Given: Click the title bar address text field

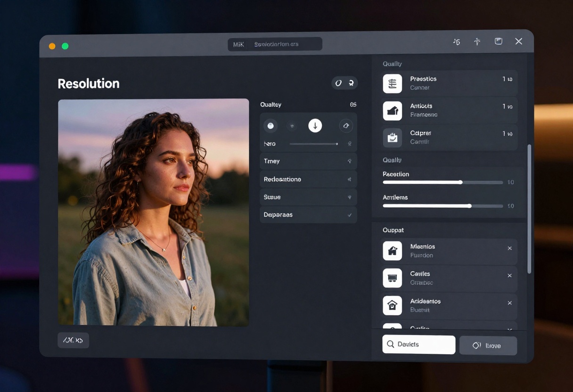Looking at the screenshot, I should tap(285, 44).
